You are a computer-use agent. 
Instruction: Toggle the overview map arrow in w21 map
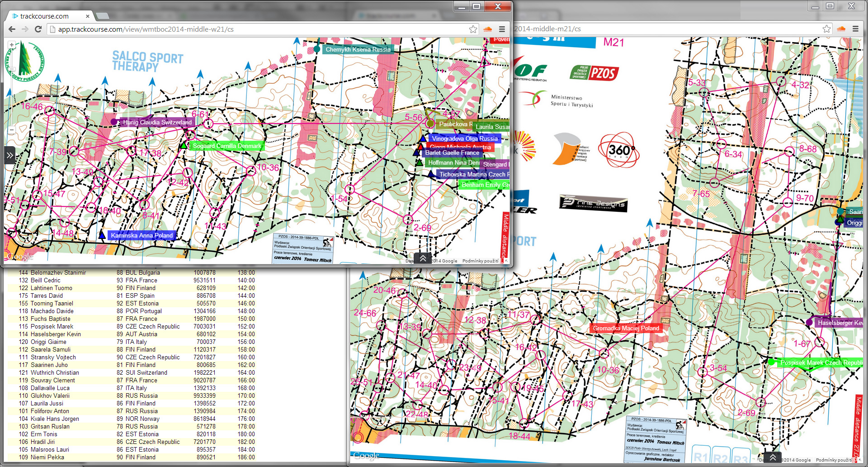506,261
